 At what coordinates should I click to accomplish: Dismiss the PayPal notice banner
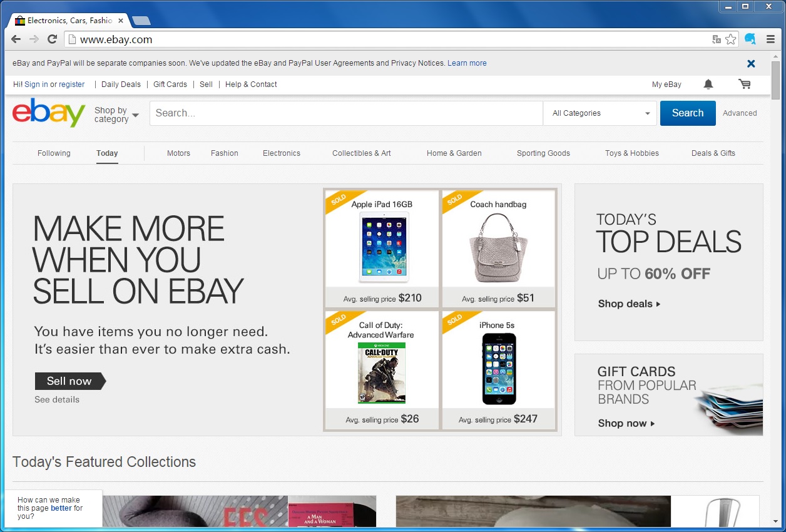click(x=751, y=63)
